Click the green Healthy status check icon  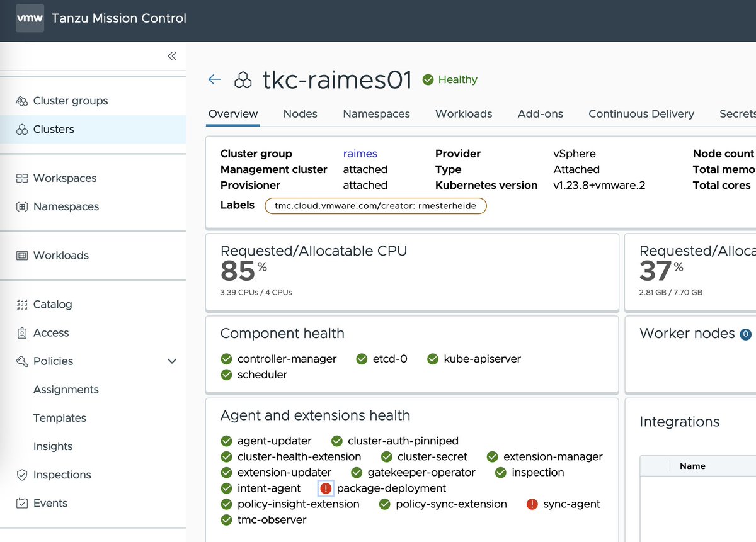pos(428,79)
